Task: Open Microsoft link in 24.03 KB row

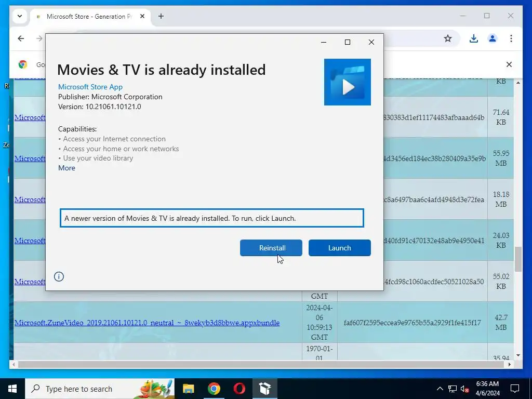Action: [30, 241]
